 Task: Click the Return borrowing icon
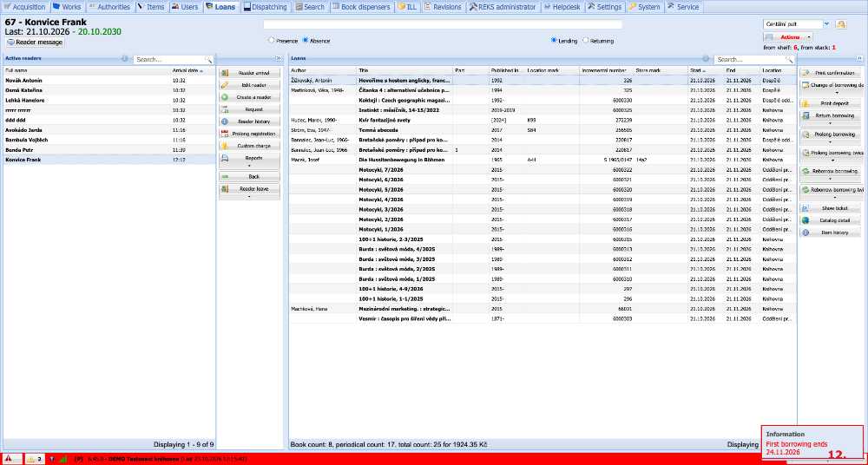[x=806, y=115]
